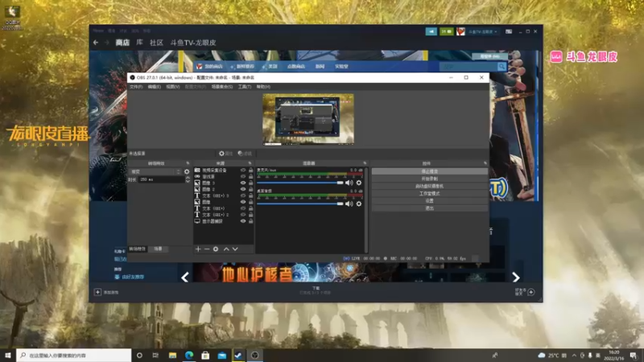Click 停止推流 button in OBS controls
Screen dimensions: 644x362
click(430, 171)
